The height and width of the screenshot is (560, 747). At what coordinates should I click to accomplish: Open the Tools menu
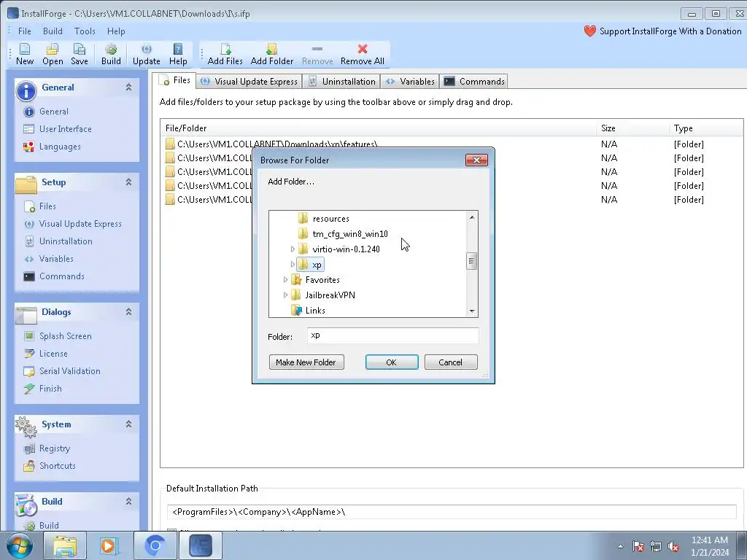point(85,31)
